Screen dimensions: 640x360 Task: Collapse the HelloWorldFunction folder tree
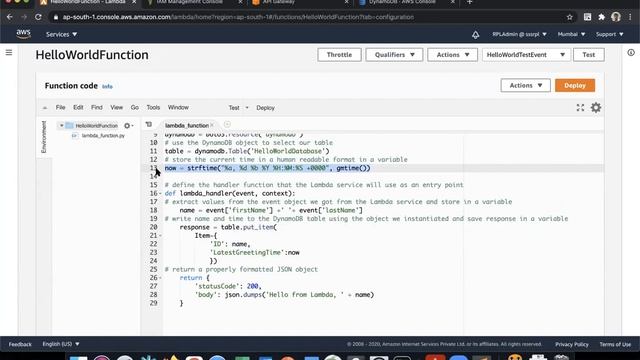click(x=62, y=126)
